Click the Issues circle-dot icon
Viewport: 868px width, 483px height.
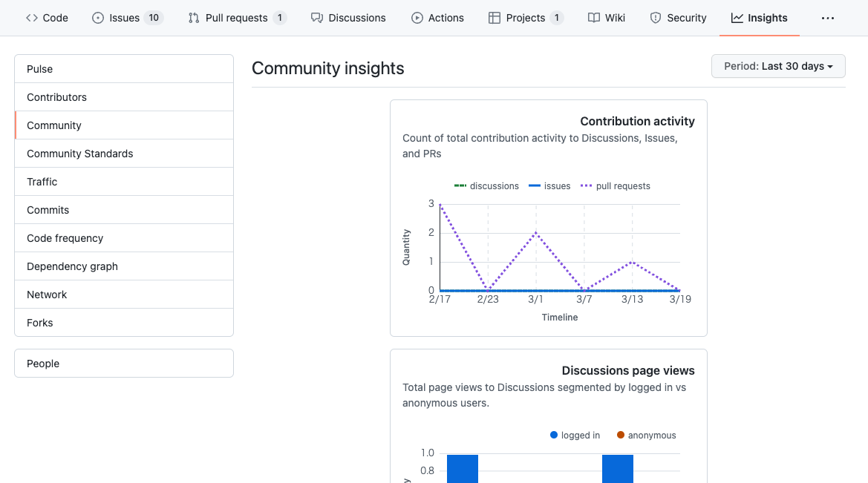[98, 18]
